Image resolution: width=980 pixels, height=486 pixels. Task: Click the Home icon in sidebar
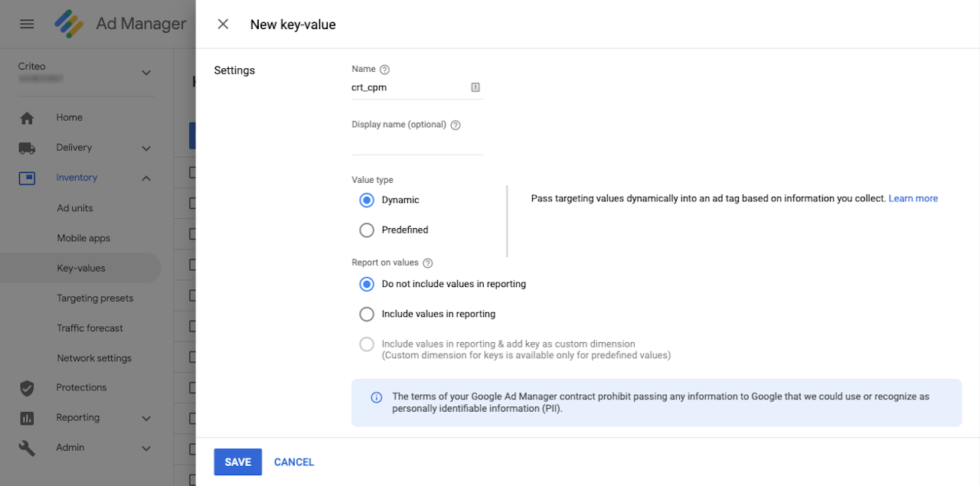tap(27, 118)
